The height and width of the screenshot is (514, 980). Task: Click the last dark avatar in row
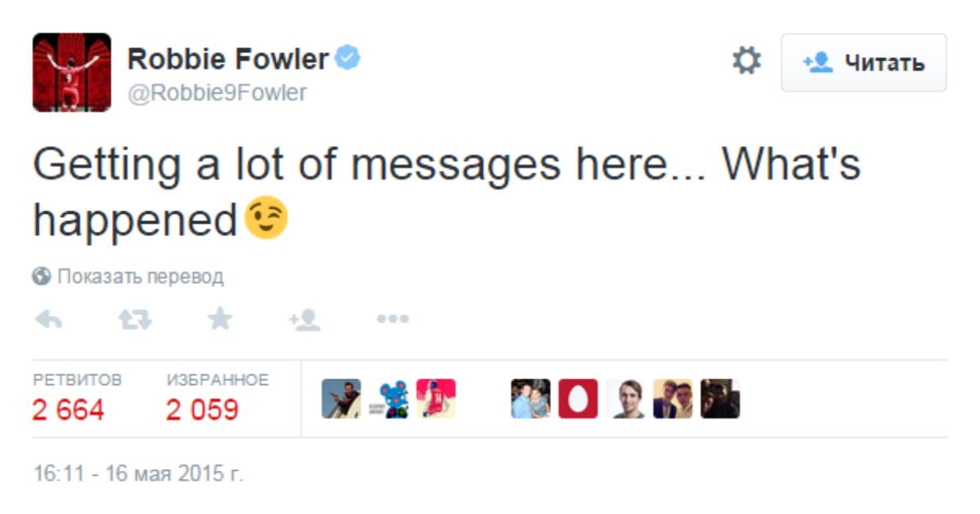pyautogui.click(x=720, y=399)
